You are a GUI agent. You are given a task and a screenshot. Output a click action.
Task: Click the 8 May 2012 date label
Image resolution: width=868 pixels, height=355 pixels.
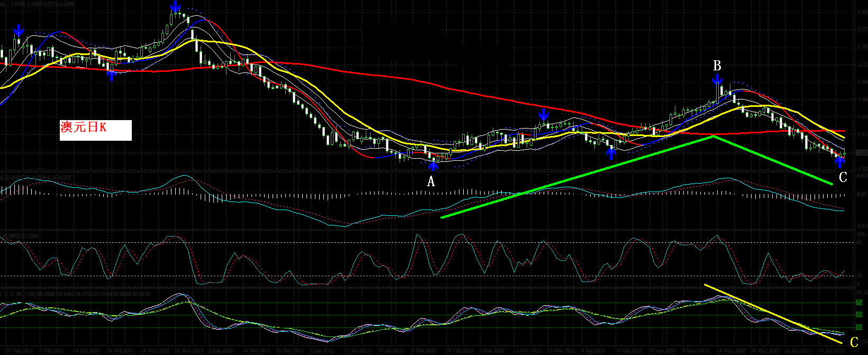[x=696, y=350]
